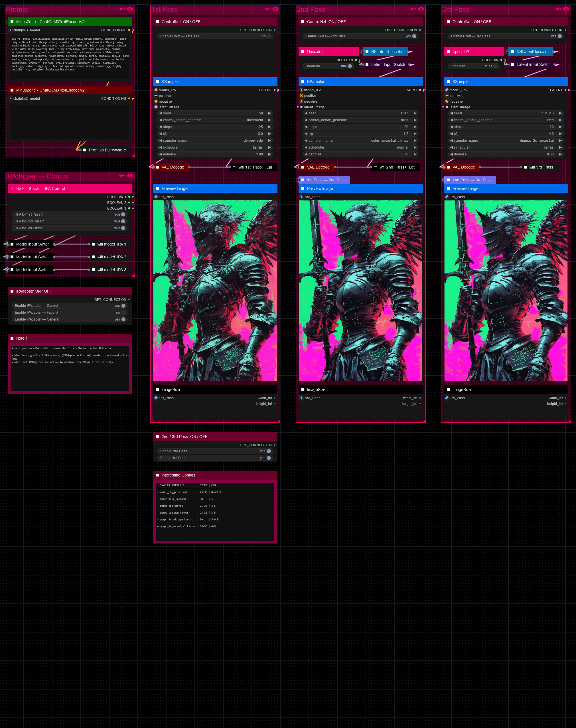
Task: Click the 1st Pass ↔ 2nd Pass node title
Action: pyautogui.click(x=326, y=180)
